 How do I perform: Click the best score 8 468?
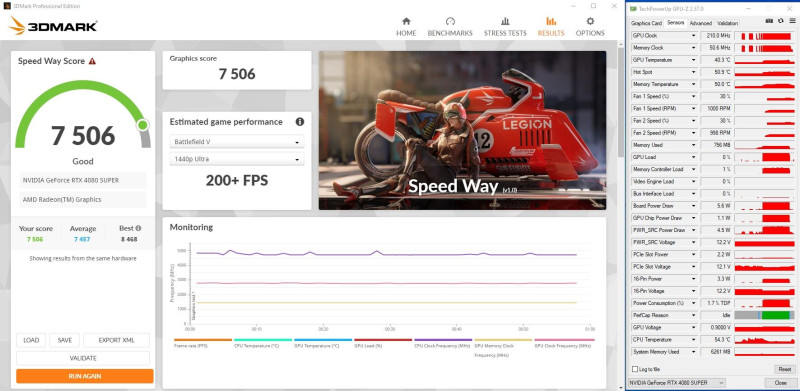[129, 239]
